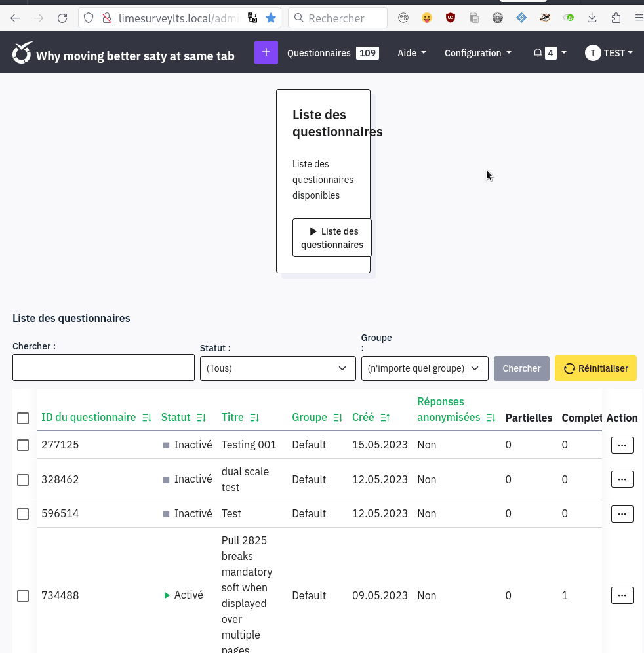
Task: Tick the checkbox for survey 596514
Action: tap(23, 514)
